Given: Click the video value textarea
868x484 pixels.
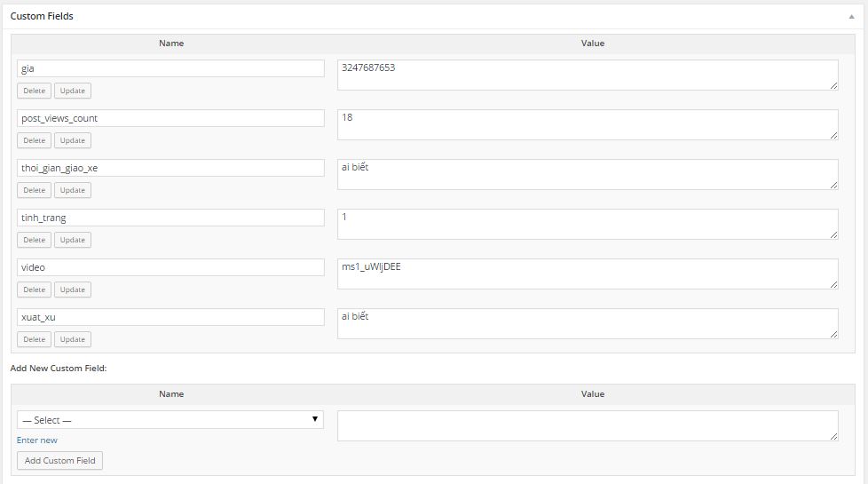Looking at the screenshot, I should point(588,274).
